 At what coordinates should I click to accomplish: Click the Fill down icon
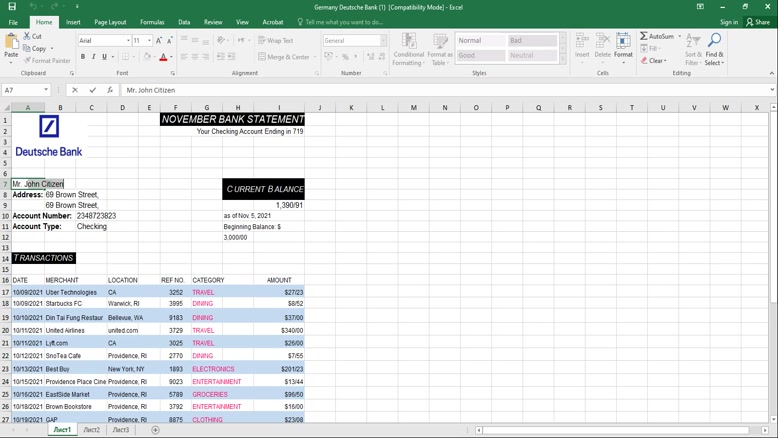pos(644,48)
